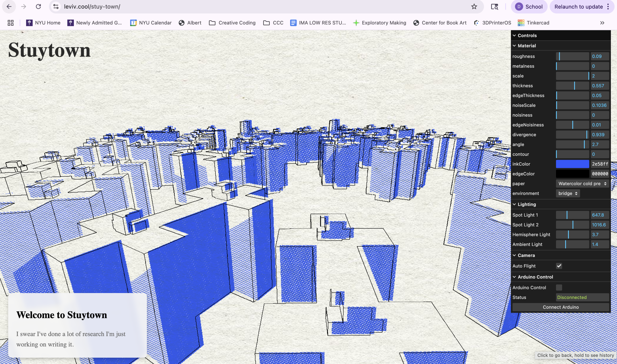Collapse the Camera section header
Viewport: 617px width, 364px height.
pyautogui.click(x=526, y=255)
